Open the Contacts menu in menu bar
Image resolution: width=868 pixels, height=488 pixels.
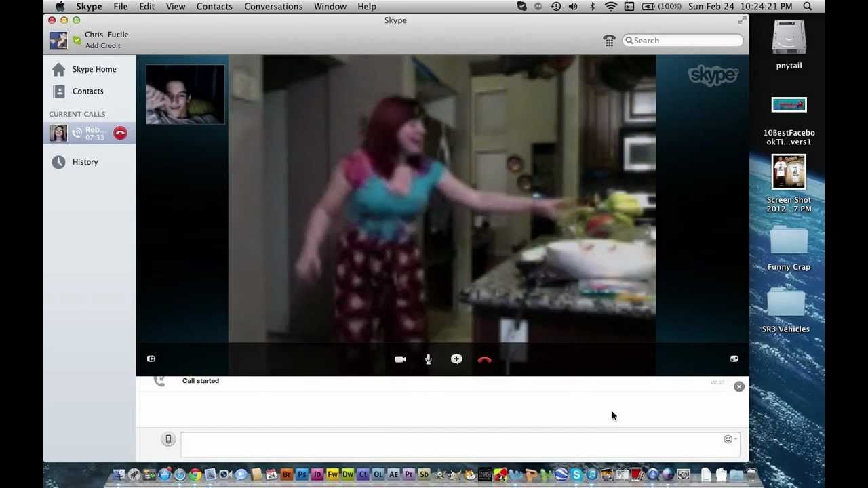[x=214, y=7]
